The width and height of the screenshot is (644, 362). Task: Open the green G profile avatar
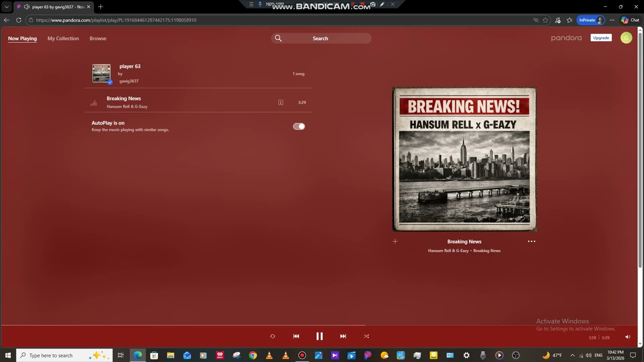pos(626,38)
